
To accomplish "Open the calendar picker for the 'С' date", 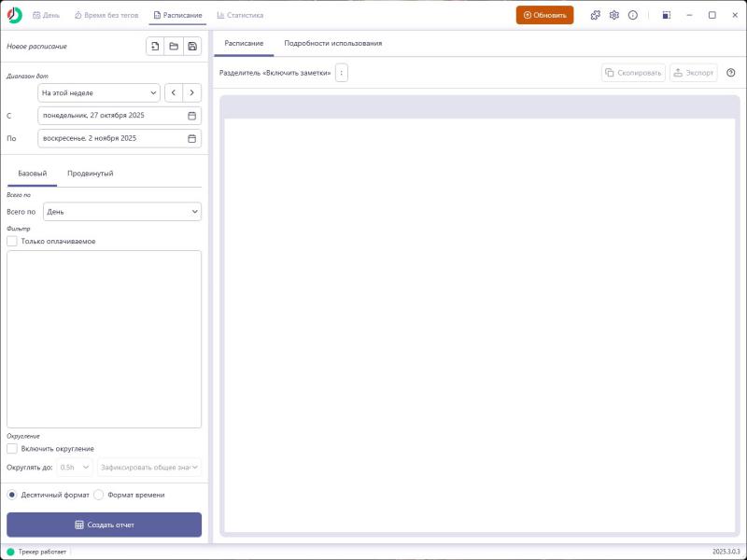I will click(x=192, y=116).
